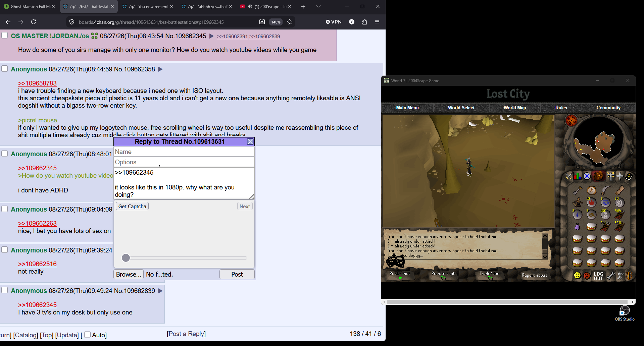Bookmark this page with the star icon
Image resolution: width=644 pixels, height=346 pixels.
(290, 22)
